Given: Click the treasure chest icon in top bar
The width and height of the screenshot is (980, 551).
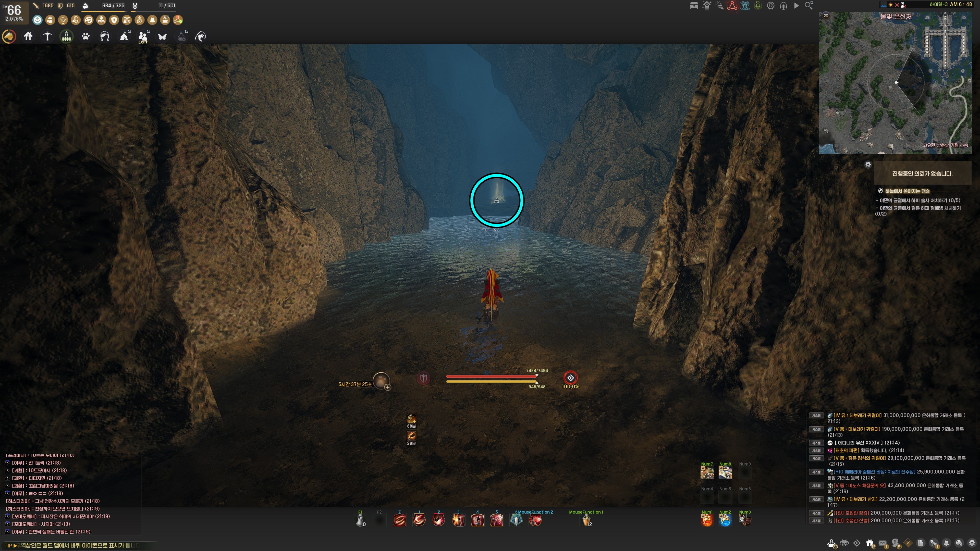Looking at the screenshot, I should pyautogui.click(x=694, y=6).
